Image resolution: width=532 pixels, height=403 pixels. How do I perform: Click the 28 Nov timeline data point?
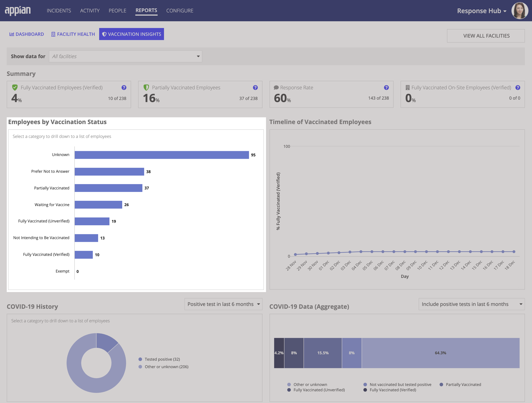pos(295,254)
